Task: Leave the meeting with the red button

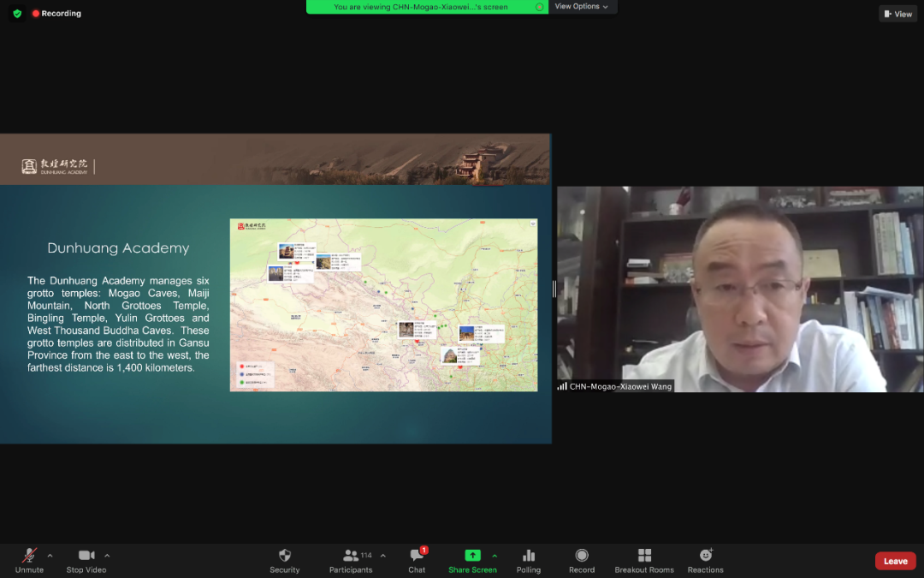Action: [895, 562]
